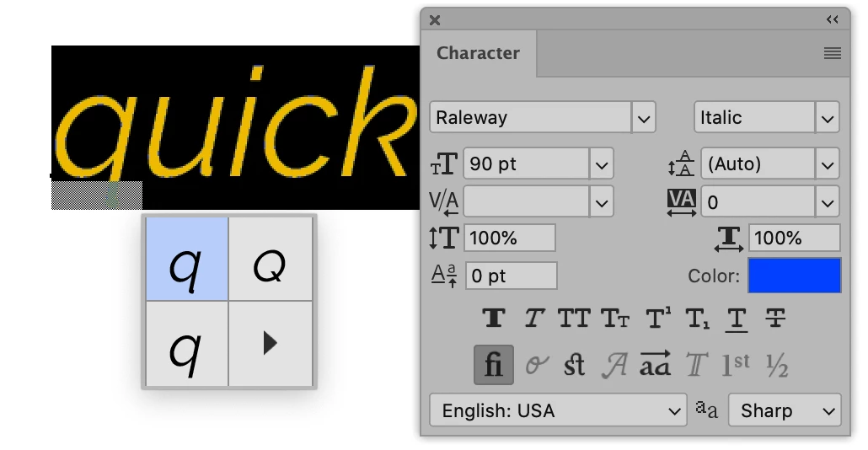Enable All Caps formatting

[574, 319]
